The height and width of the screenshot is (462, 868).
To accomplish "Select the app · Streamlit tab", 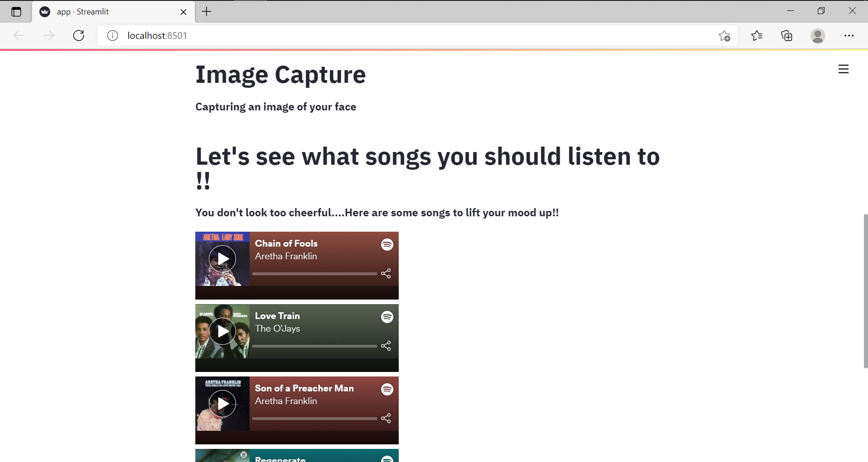I will click(x=113, y=12).
